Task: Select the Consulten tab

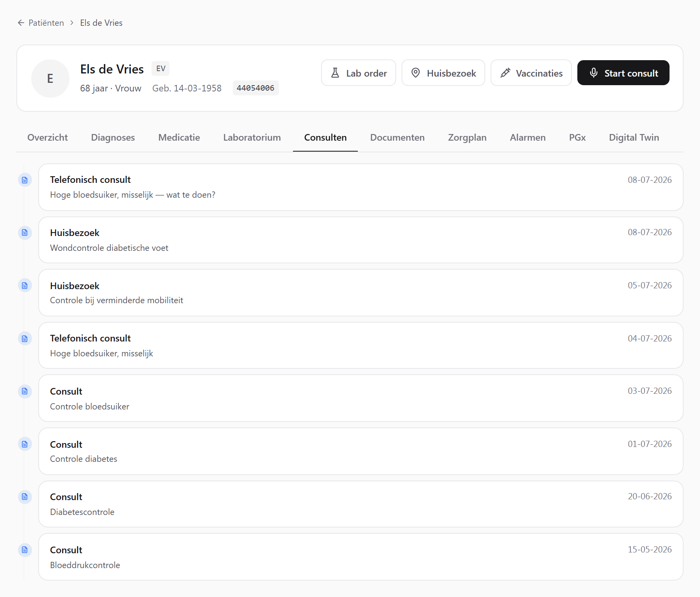Action: [x=325, y=138]
